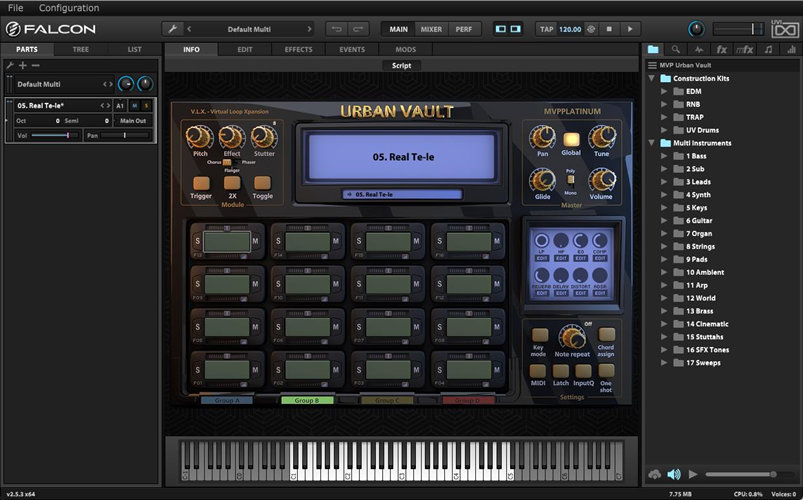Open the file browser folder tab icon
The width and height of the screenshot is (803, 500).
(653, 49)
